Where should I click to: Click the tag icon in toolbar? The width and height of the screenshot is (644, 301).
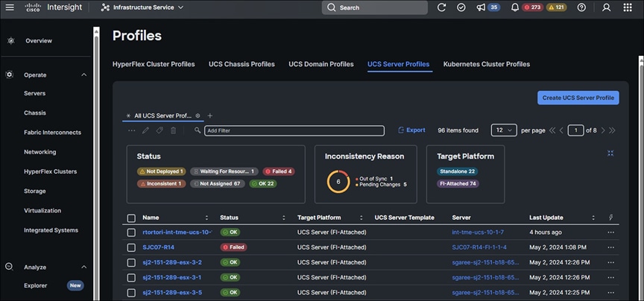click(160, 130)
